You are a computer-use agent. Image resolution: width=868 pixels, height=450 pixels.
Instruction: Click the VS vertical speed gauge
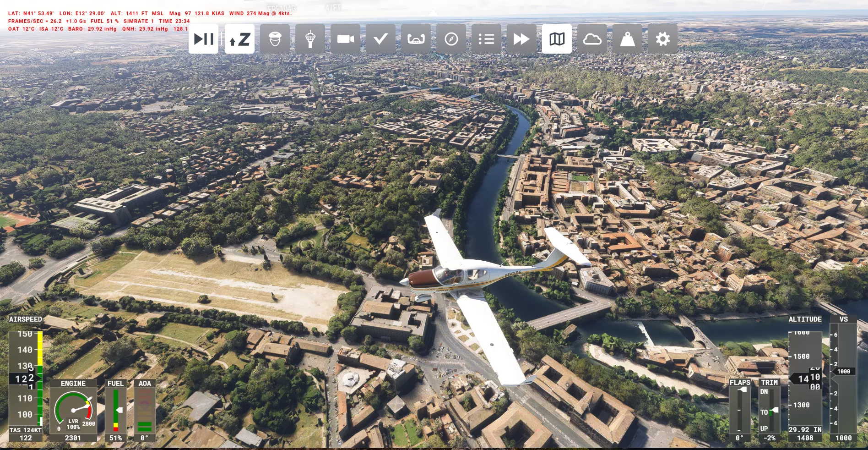(x=843, y=379)
